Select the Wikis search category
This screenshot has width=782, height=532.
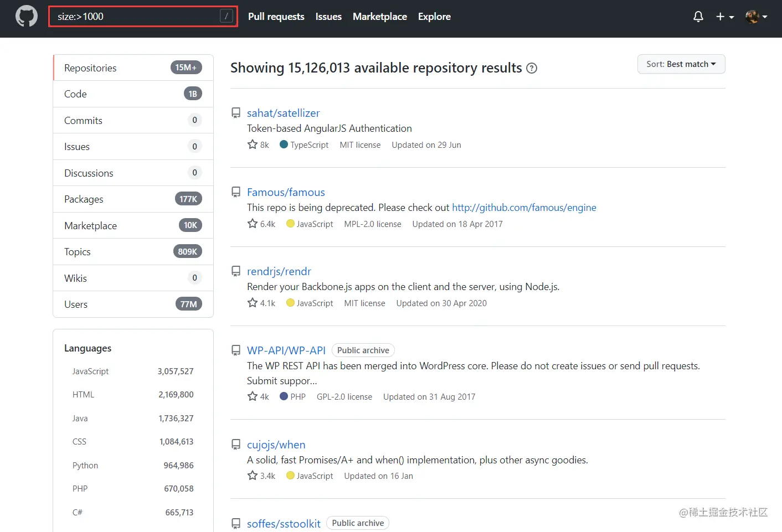[133, 278]
